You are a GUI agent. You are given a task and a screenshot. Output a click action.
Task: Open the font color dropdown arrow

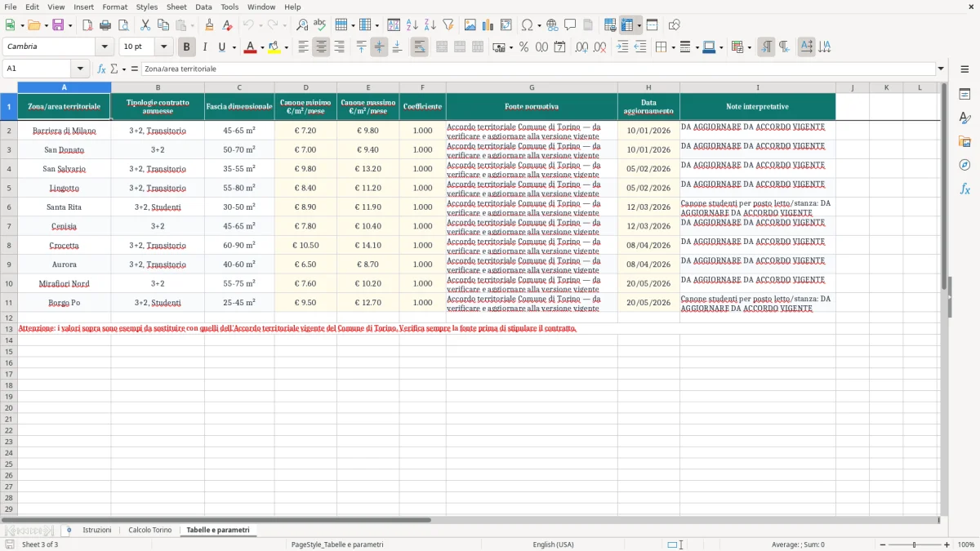(262, 47)
